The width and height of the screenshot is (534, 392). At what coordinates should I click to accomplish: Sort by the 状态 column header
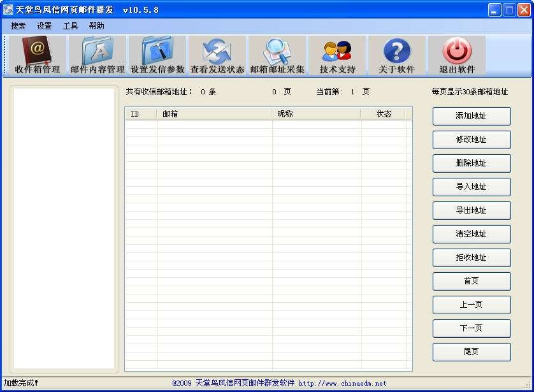click(x=383, y=114)
